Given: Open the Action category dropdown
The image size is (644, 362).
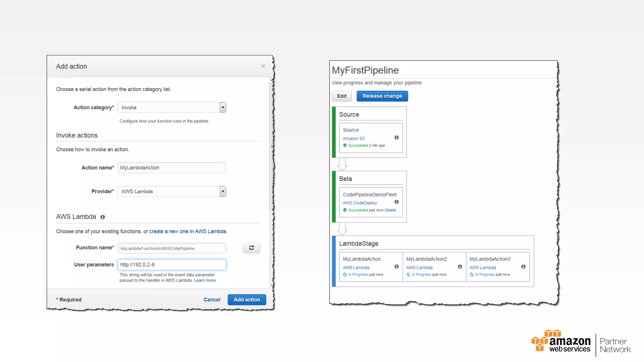Looking at the screenshot, I should point(172,107).
